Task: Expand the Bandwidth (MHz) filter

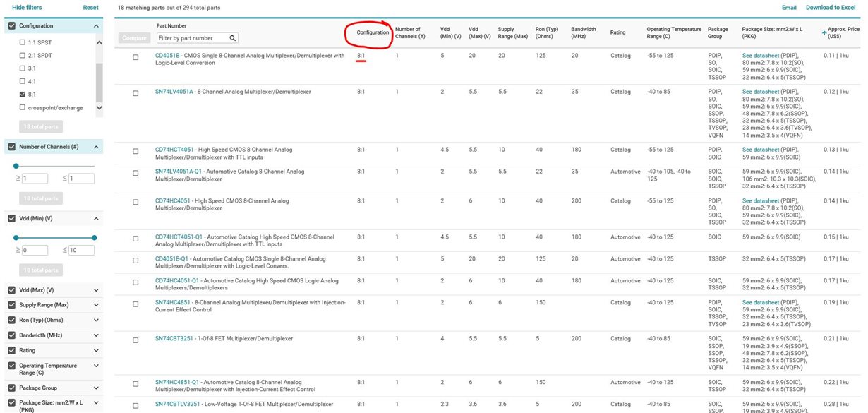Action: pos(96,335)
